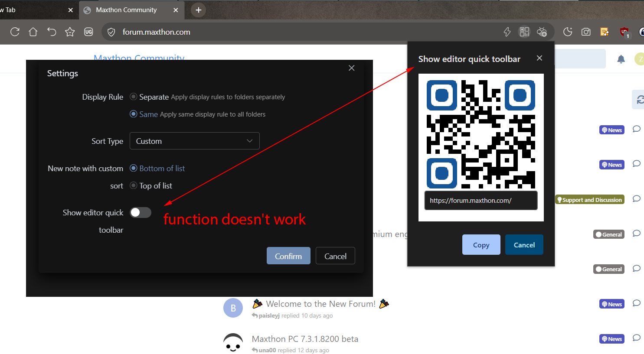
Task: Open the screenshot camera icon
Action: [586, 32]
